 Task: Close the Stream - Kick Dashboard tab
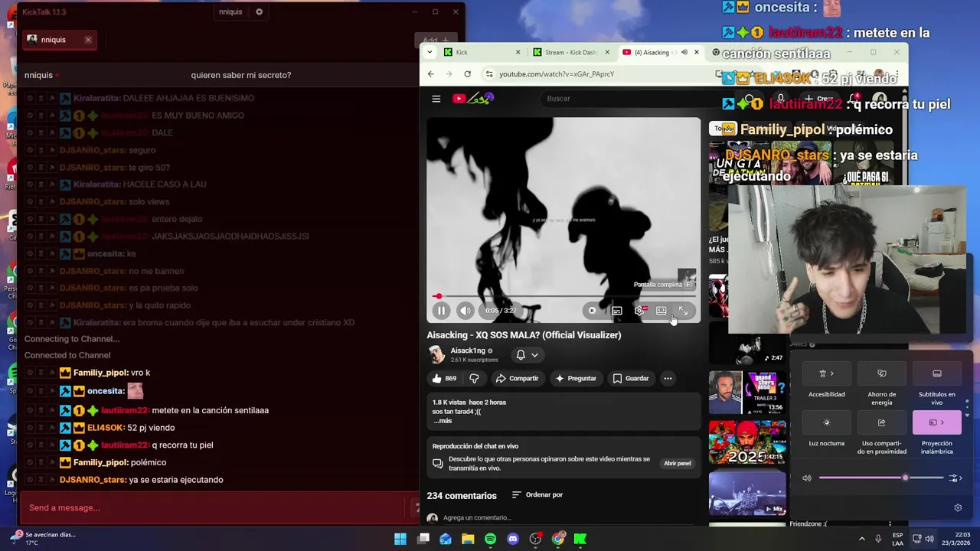click(607, 52)
